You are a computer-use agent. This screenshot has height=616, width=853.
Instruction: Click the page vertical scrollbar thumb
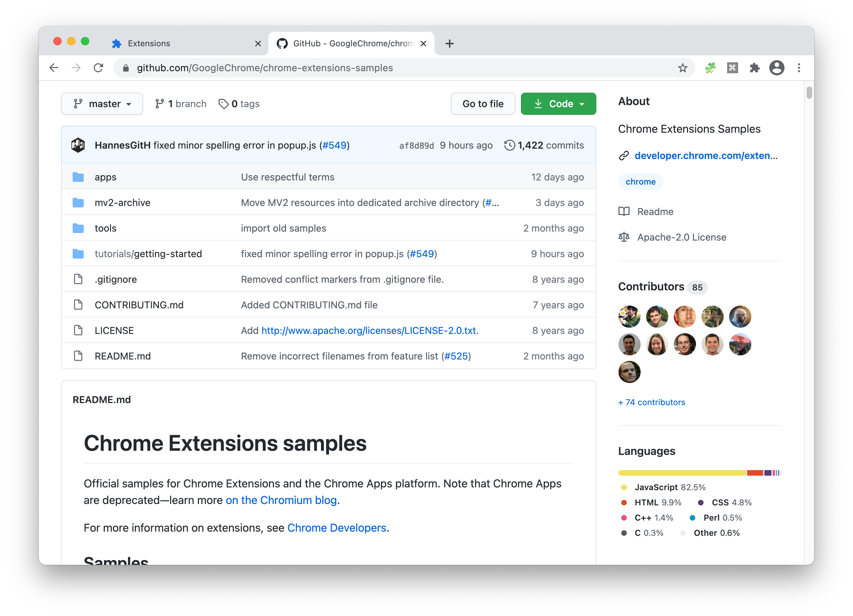809,92
